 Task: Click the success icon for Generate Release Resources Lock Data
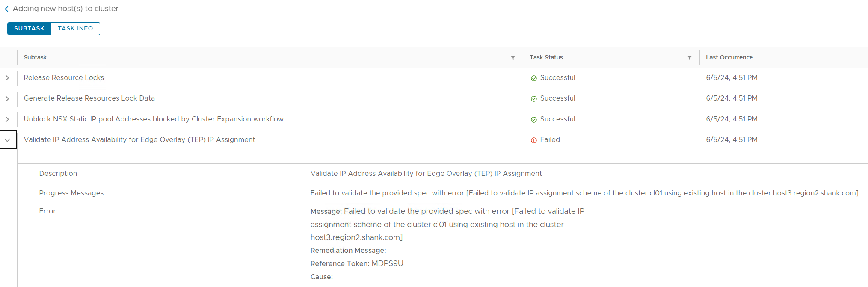pos(534,99)
